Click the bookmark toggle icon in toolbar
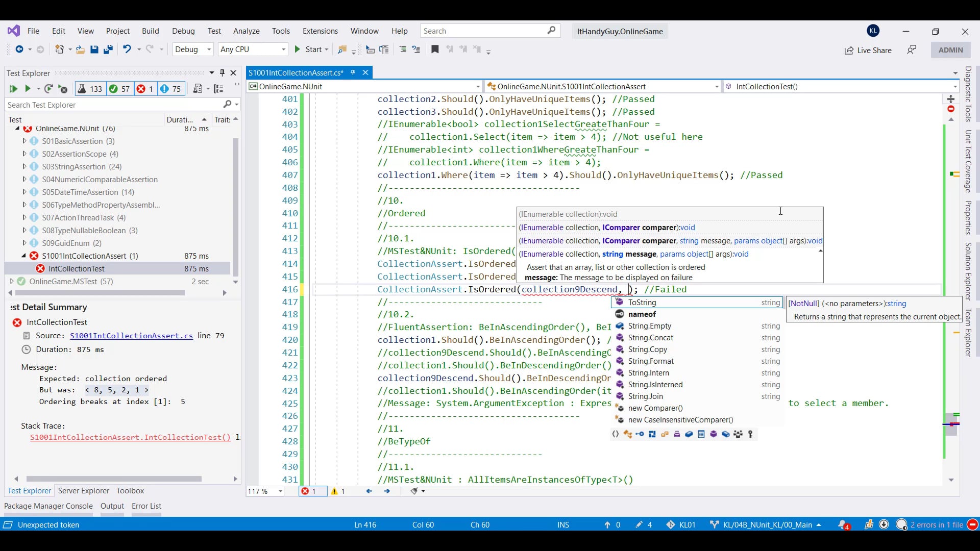This screenshot has width=980, height=551. coord(435,49)
